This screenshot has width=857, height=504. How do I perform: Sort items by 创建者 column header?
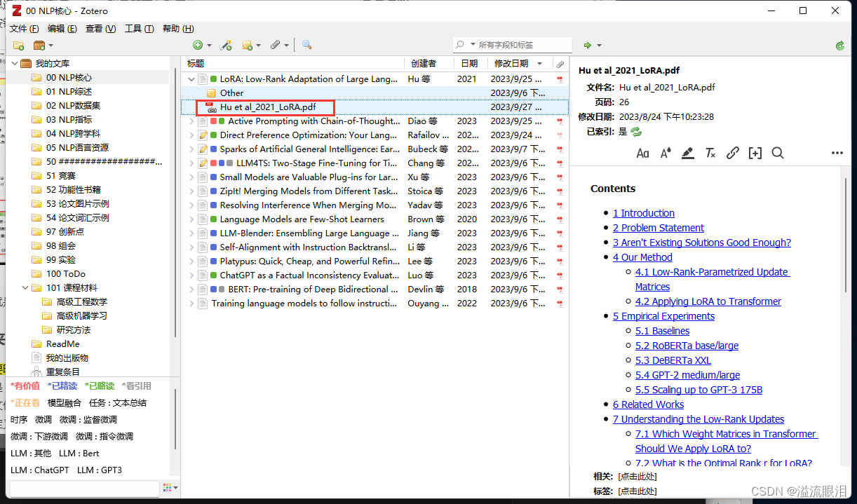[x=428, y=64]
